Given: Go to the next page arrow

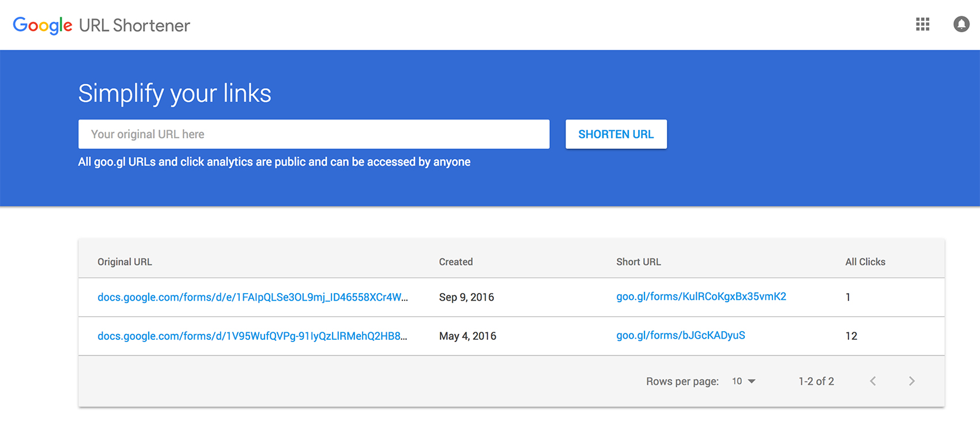Looking at the screenshot, I should pyautogui.click(x=911, y=381).
